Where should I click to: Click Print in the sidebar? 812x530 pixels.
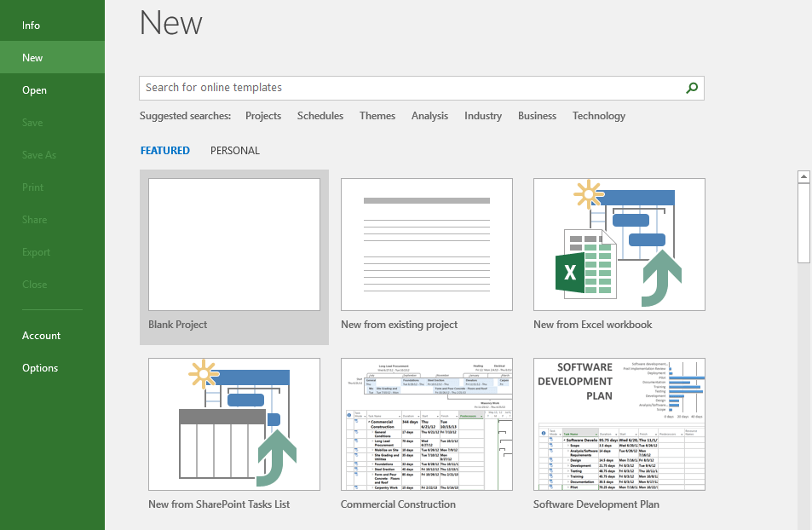click(x=52, y=187)
